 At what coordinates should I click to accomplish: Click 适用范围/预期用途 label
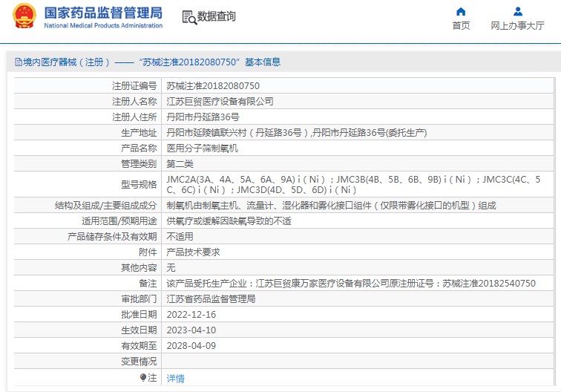coord(119,221)
